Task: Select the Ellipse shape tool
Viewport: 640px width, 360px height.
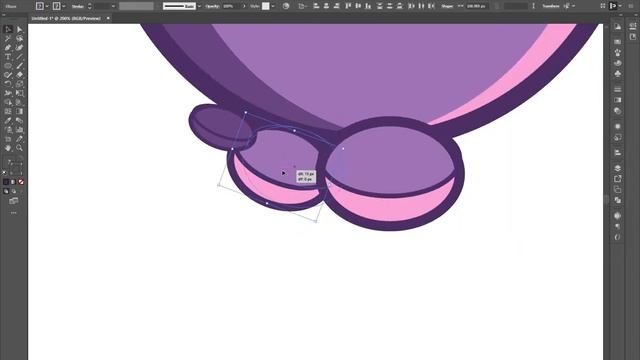Action: [8, 66]
